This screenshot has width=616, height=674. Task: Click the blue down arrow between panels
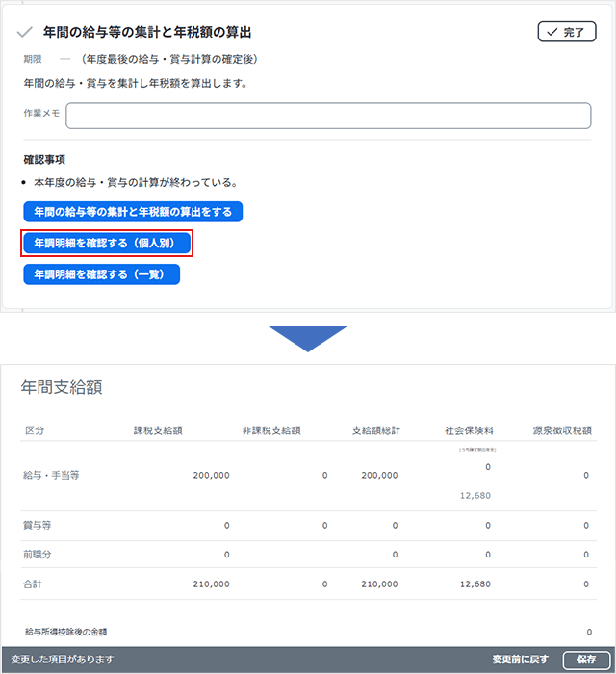pyautogui.click(x=307, y=339)
